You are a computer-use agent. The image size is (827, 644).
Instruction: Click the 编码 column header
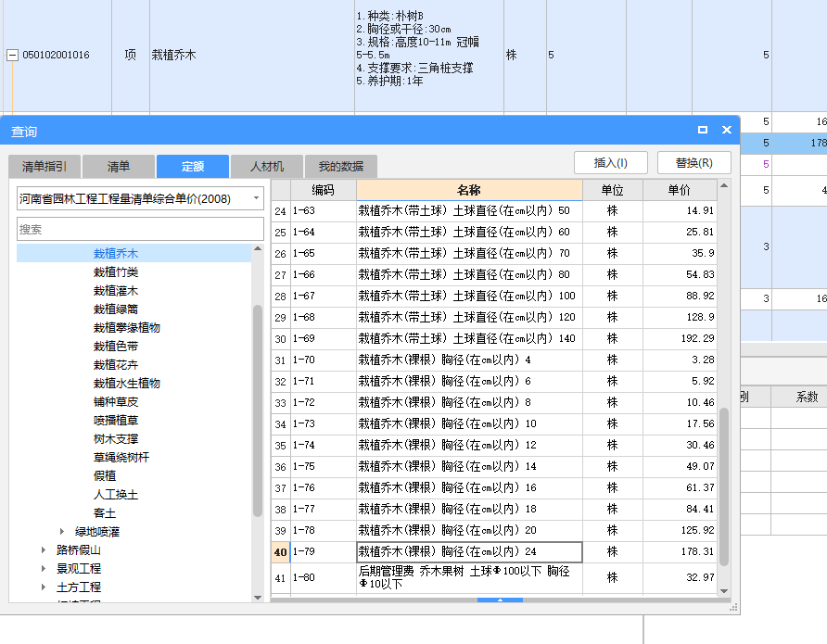(x=323, y=190)
